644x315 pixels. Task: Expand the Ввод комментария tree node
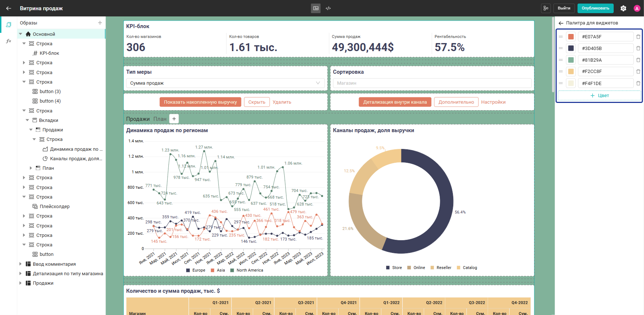tap(20, 264)
